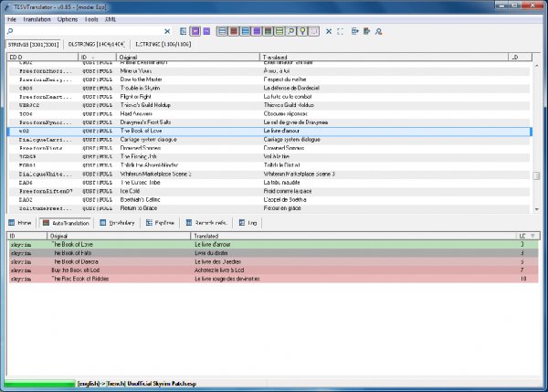The image size is (548, 392).
Task: Toggle the lightbulb filter button
Action: click(302, 31)
